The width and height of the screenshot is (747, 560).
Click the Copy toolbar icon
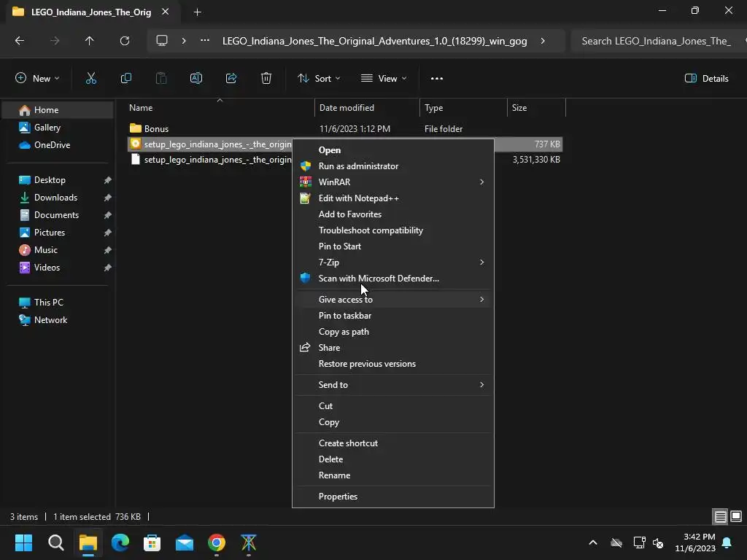(125, 79)
